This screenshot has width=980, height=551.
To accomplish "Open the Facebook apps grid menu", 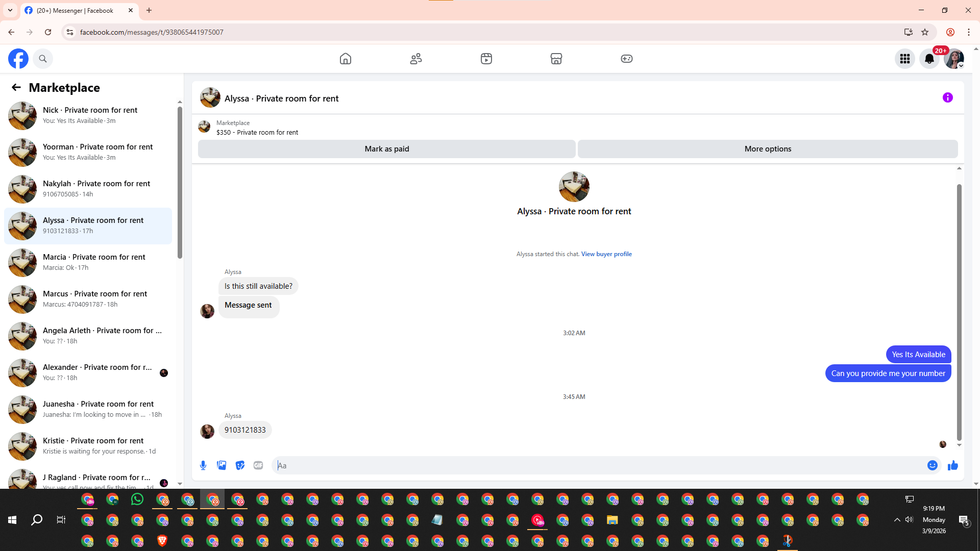I will click(904, 59).
